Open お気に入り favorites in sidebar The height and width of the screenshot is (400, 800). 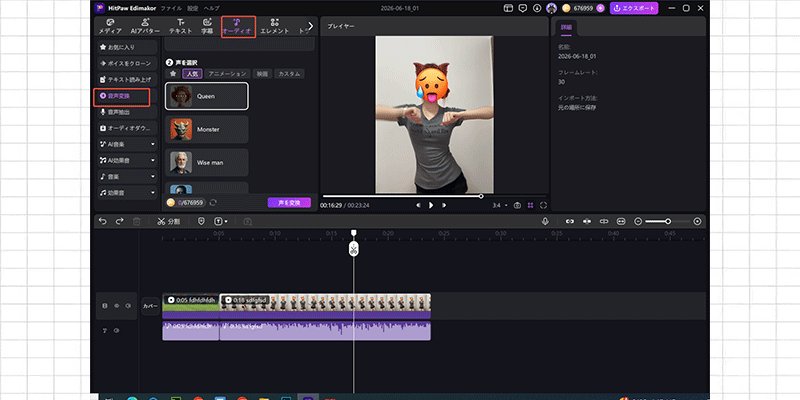click(127, 47)
